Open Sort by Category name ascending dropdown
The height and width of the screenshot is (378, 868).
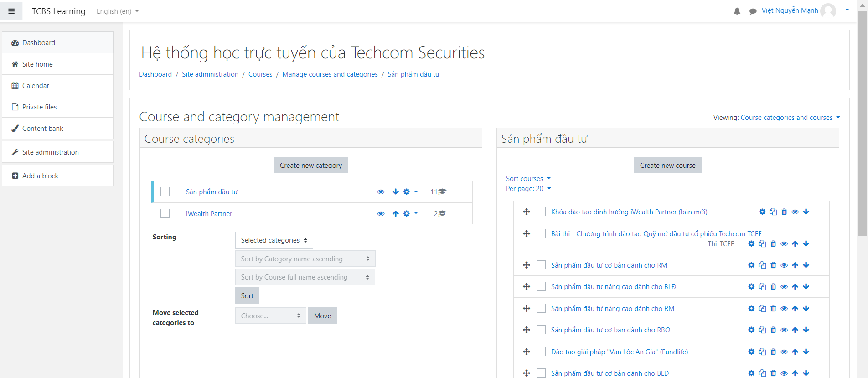point(305,259)
